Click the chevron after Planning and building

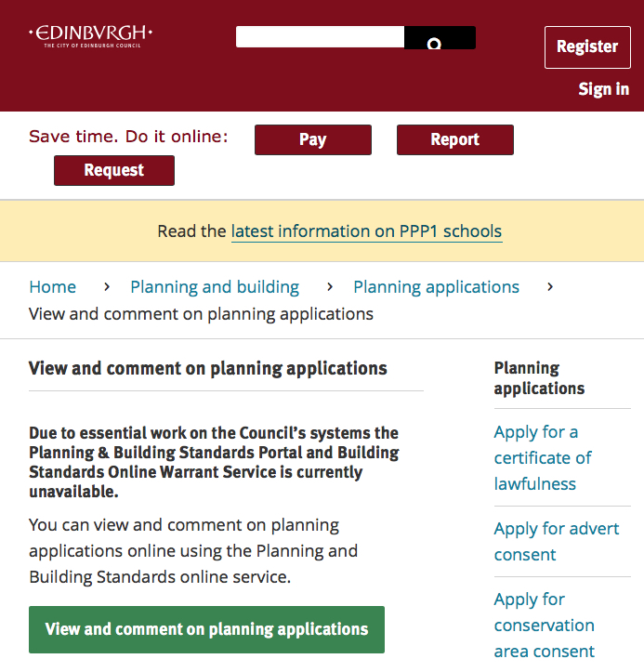coord(330,287)
